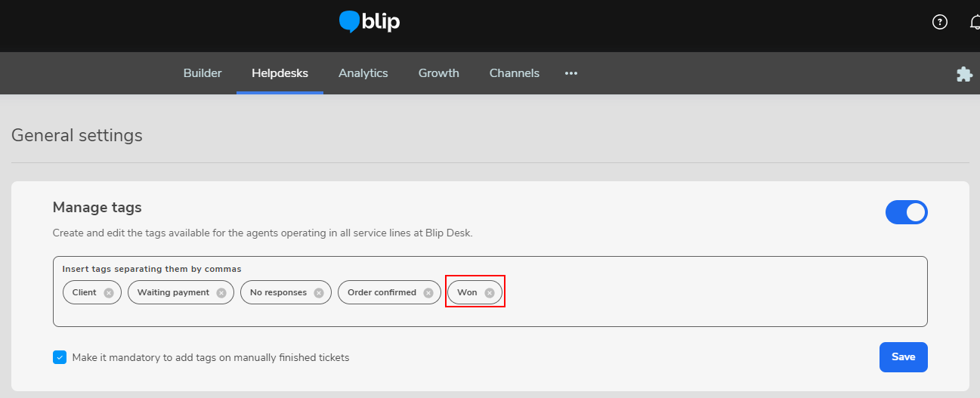
Task: Open the Analytics tab
Action: [363, 73]
